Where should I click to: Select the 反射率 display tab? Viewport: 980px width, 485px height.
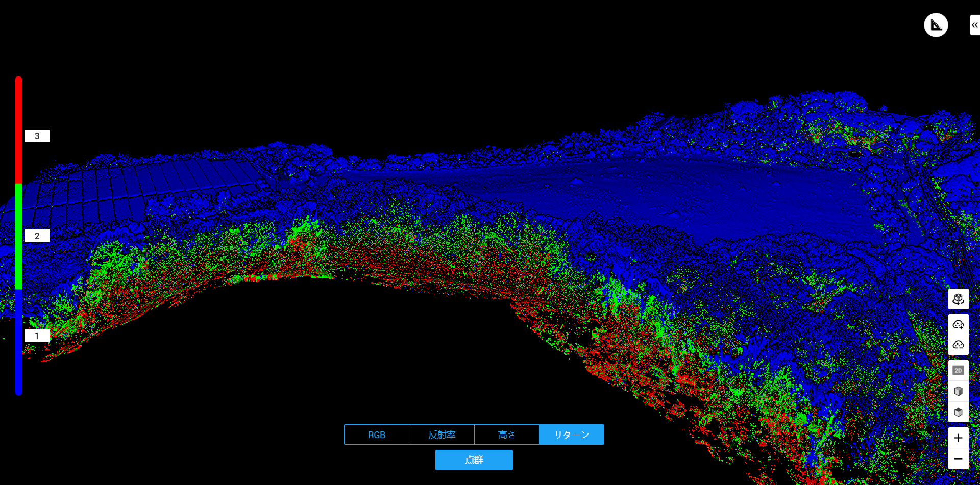pyautogui.click(x=442, y=435)
